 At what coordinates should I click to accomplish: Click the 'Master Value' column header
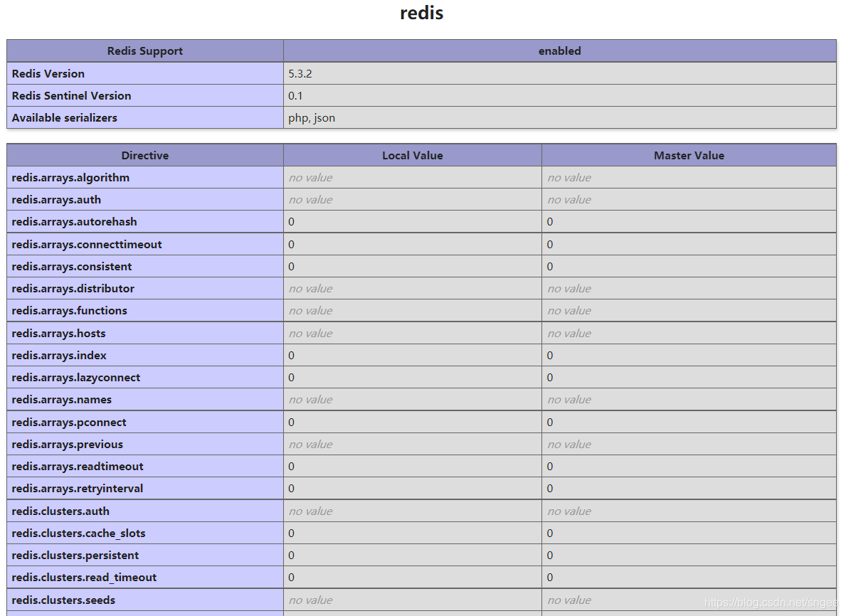[x=689, y=155]
